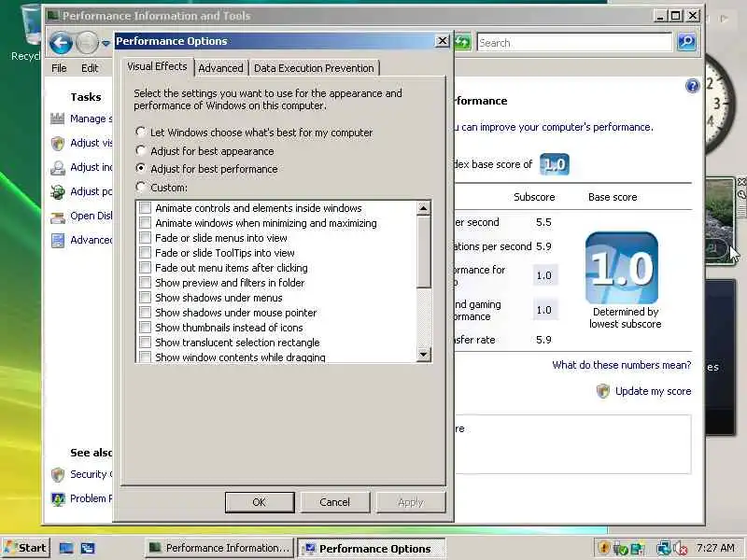Click the sidebar slideshow picture gadget
The image size is (747, 560).
pyautogui.click(x=720, y=221)
